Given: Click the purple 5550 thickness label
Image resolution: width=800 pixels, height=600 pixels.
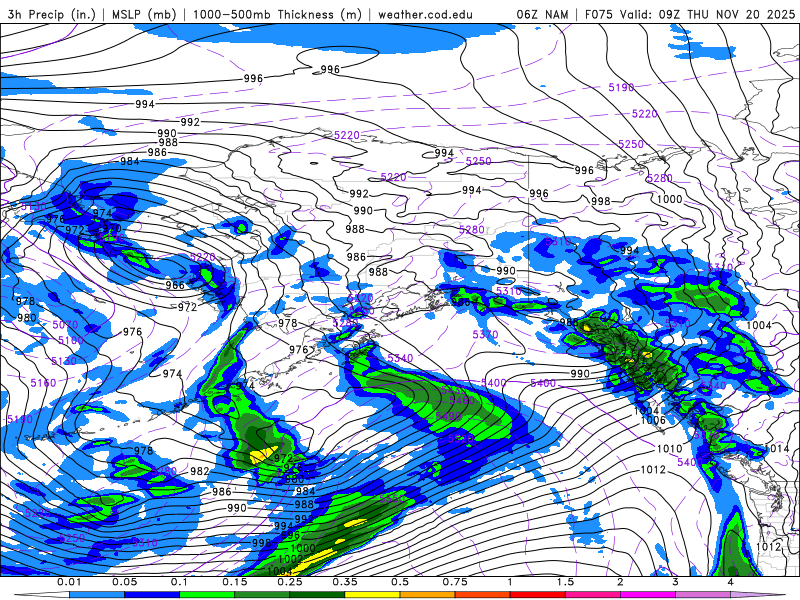Looking at the screenshot, I should point(392,498).
